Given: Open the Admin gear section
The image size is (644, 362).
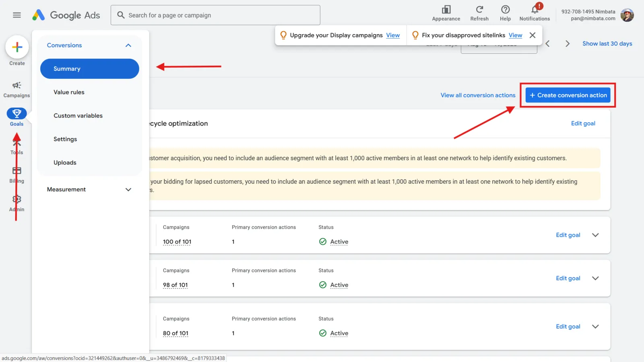Looking at the screenshot, I should click(17, 204).
